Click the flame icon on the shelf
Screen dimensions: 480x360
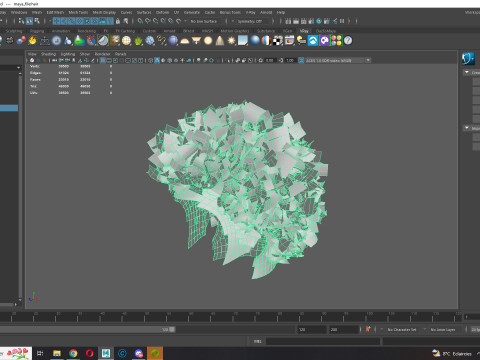pyautogui.click(x=32, y=41)
